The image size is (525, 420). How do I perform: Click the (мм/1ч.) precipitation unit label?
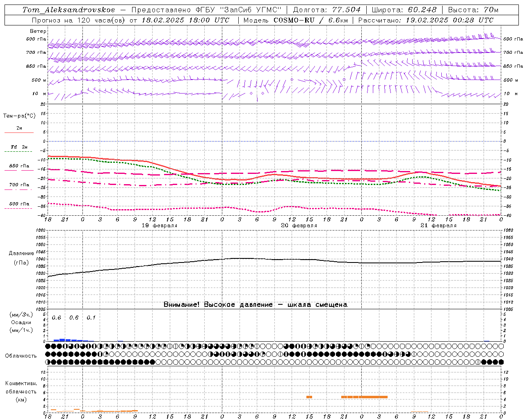pos(21,330)
